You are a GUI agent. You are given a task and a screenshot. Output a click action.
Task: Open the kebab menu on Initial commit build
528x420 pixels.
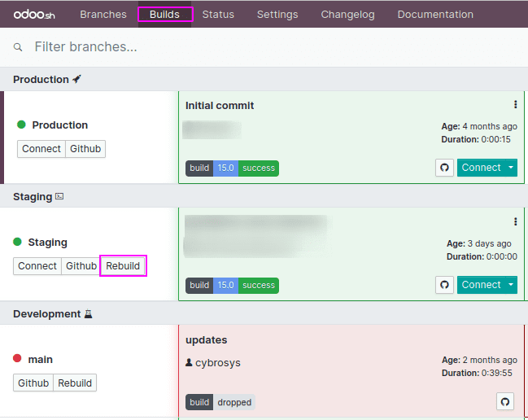pos(515,104)
